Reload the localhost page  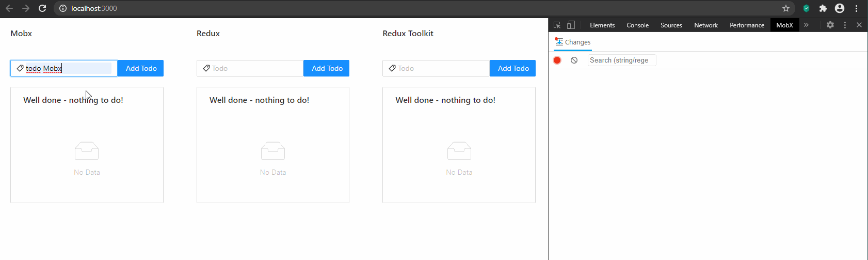[42, 8]
